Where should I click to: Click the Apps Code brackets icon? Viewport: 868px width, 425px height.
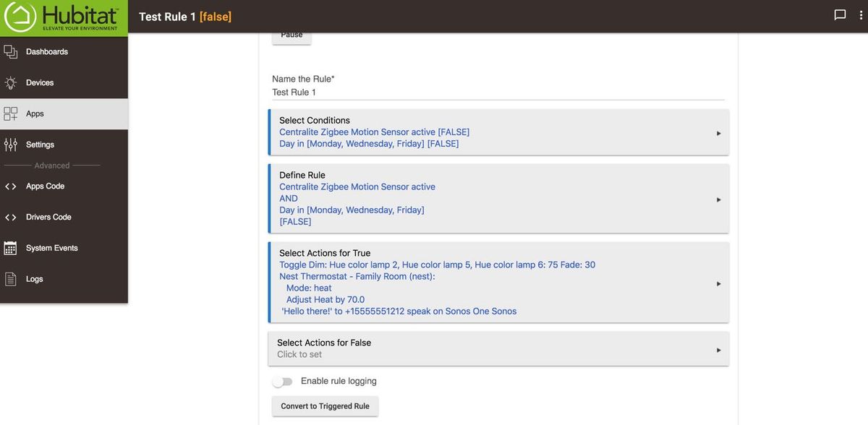coord(10,186)
